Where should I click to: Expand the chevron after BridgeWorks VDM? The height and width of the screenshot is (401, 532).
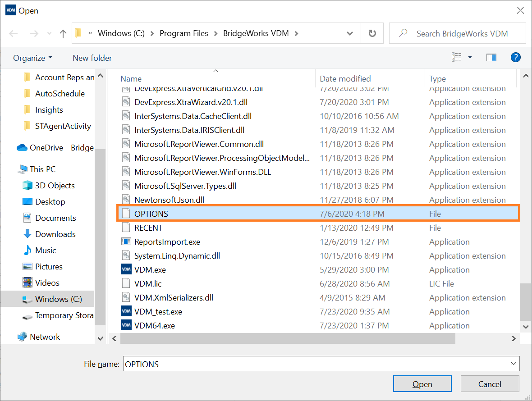[297, 33]
